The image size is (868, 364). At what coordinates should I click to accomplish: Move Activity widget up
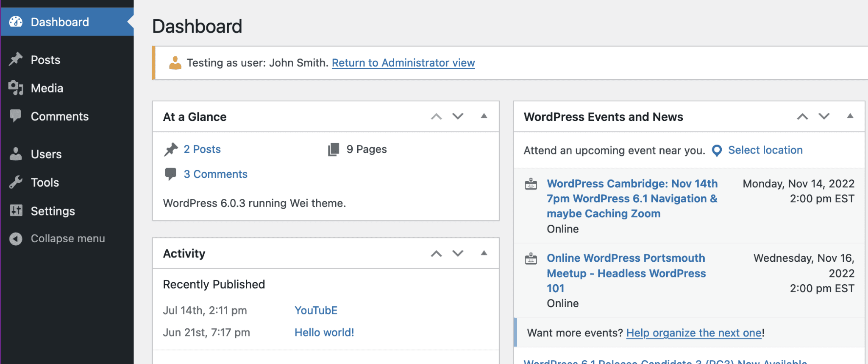(x=436, y=254)
